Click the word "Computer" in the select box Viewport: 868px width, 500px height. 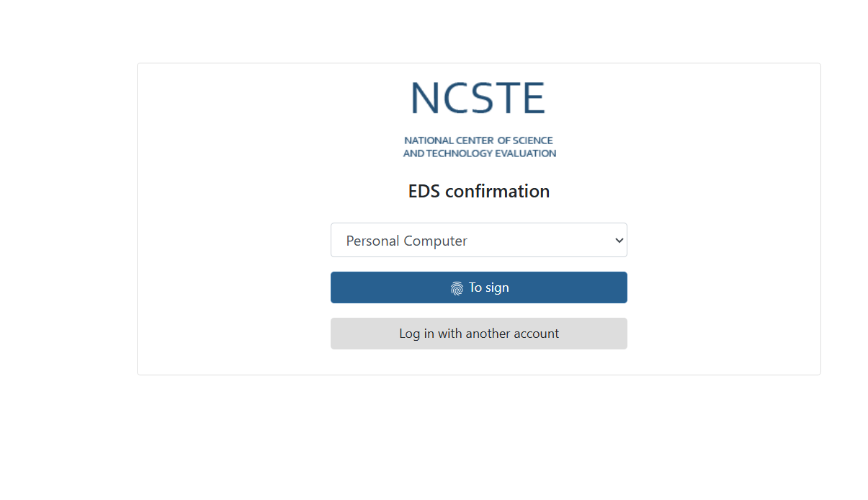(x=436, y=241)
